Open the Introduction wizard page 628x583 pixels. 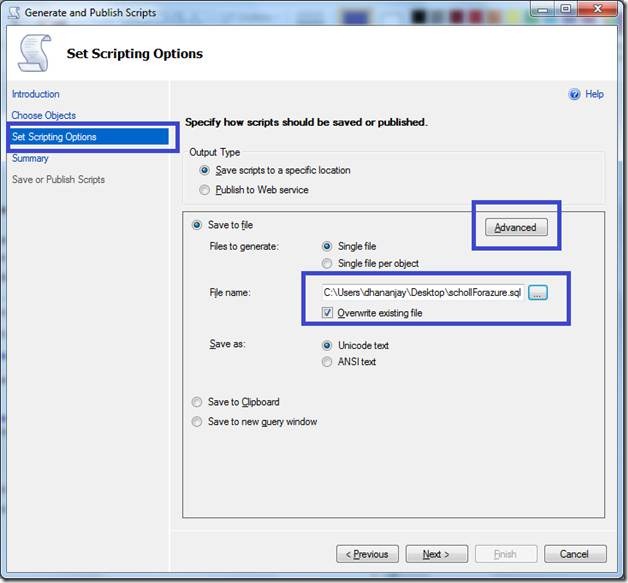[x=35, y=94]
